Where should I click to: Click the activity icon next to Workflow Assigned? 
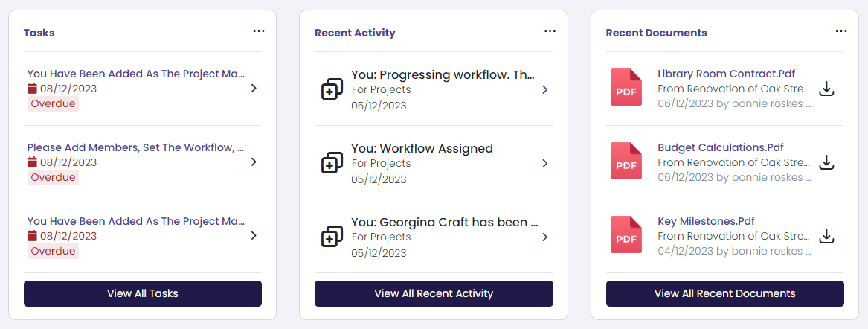332,163
